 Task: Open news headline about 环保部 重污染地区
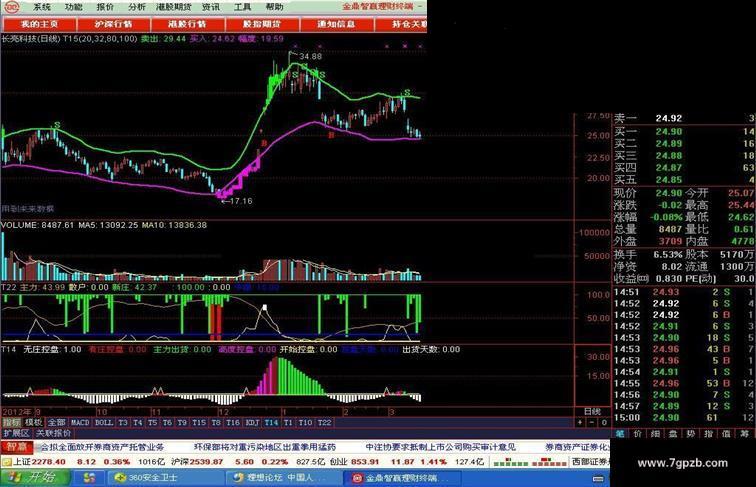tap(265, 447)
